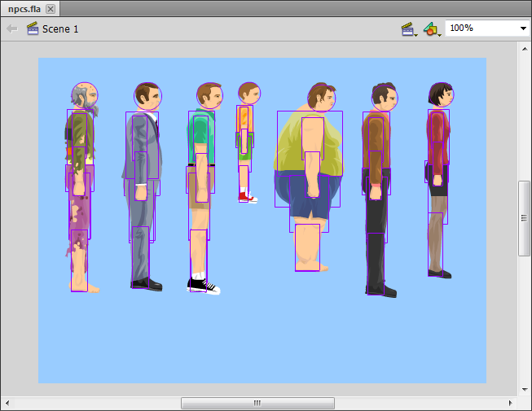Expand the zoom level dropdown arrow
This screenshot has width=532, height=411.
524,28
